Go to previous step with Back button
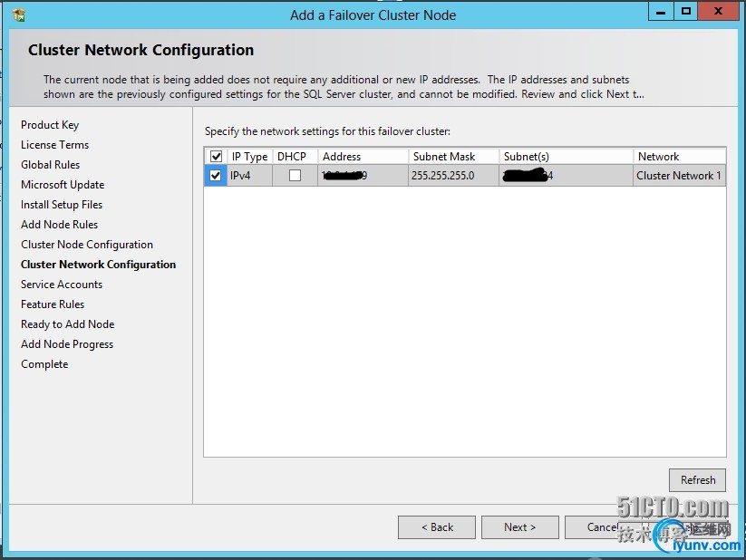This screenshot has height=560, width=746. pos(437,527)
